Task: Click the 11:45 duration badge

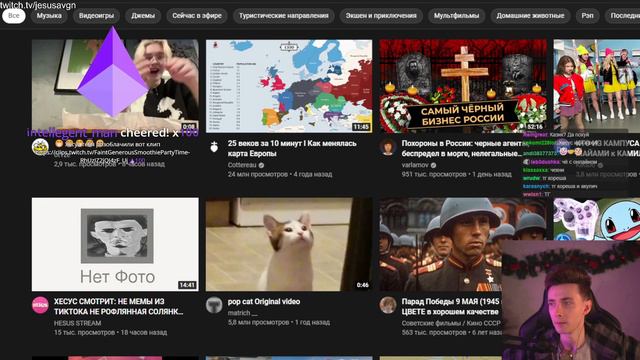Action: pos(361,127)
